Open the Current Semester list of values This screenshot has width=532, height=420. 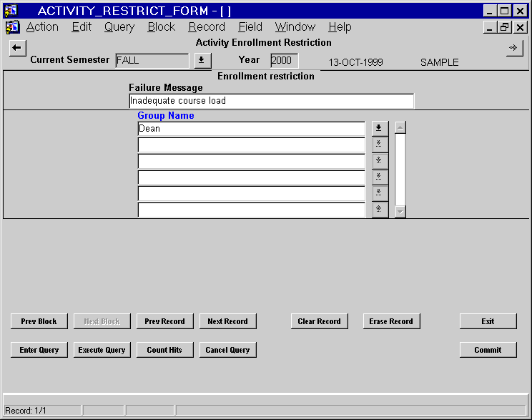[x=202, y=60]
